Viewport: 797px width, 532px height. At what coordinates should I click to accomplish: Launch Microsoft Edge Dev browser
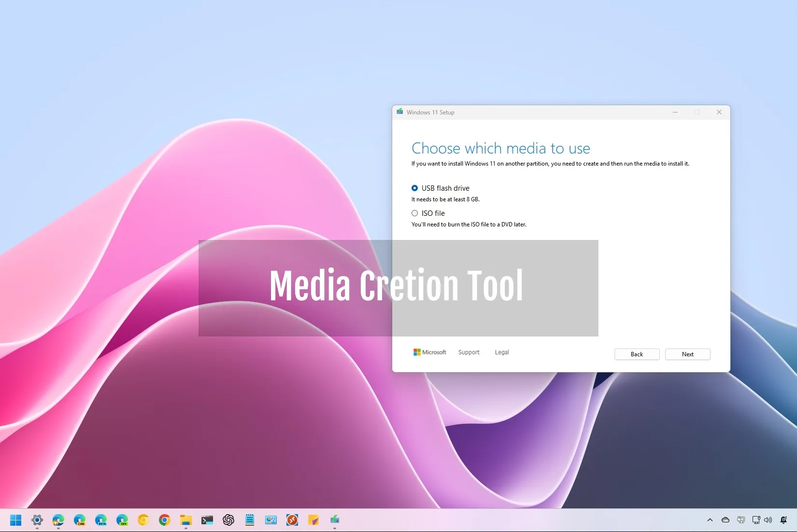pos(123,520)
